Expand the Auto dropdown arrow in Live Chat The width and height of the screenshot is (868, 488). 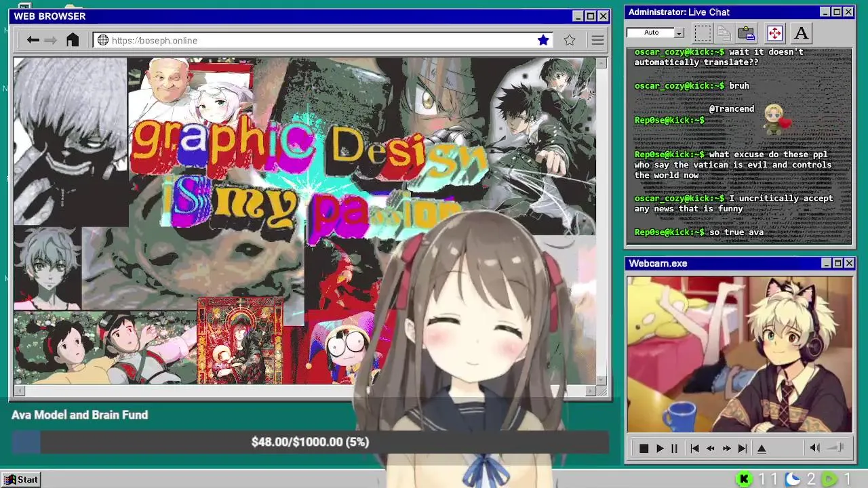coord(679,33)
